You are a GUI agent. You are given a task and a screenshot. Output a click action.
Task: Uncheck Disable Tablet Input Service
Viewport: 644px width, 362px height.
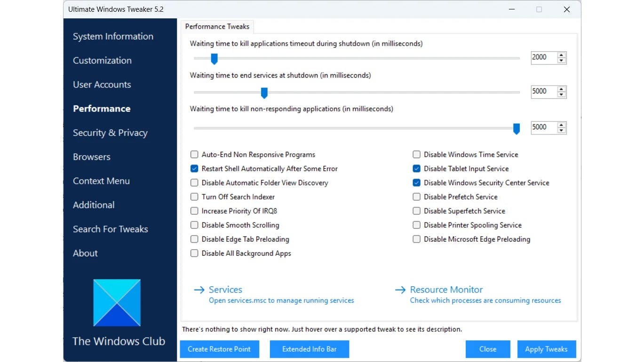(x=416, y=169)
